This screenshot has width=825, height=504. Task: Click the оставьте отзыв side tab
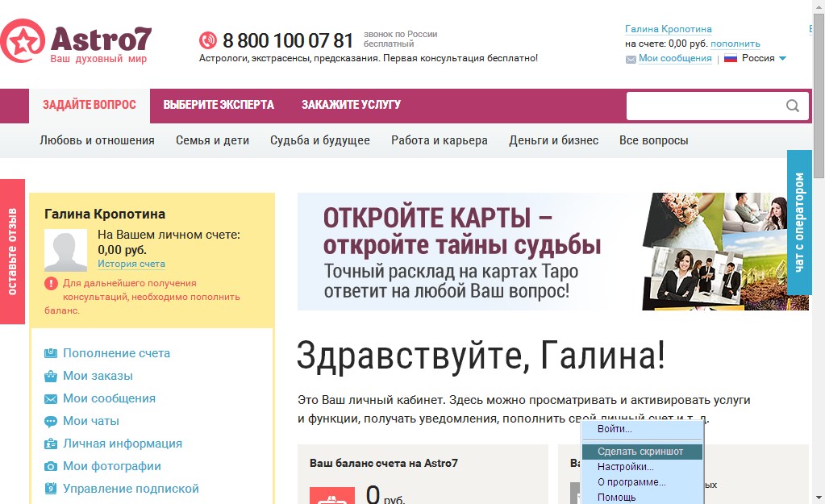[12, 252]
